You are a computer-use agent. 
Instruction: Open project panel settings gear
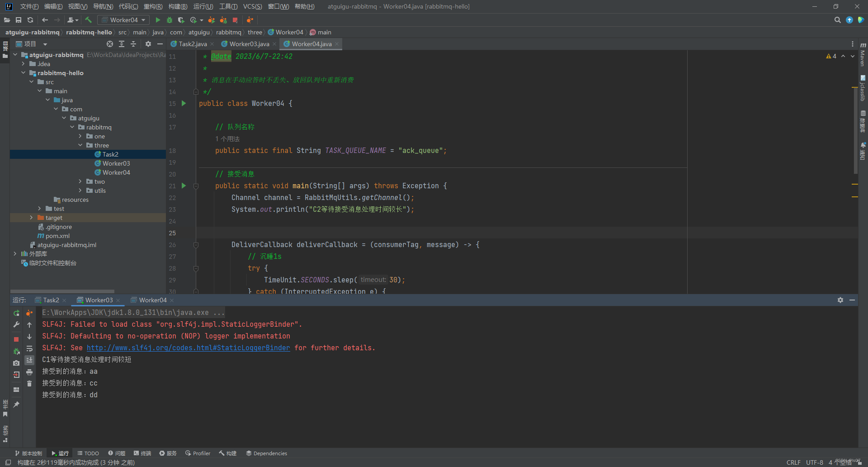(148, 44)
